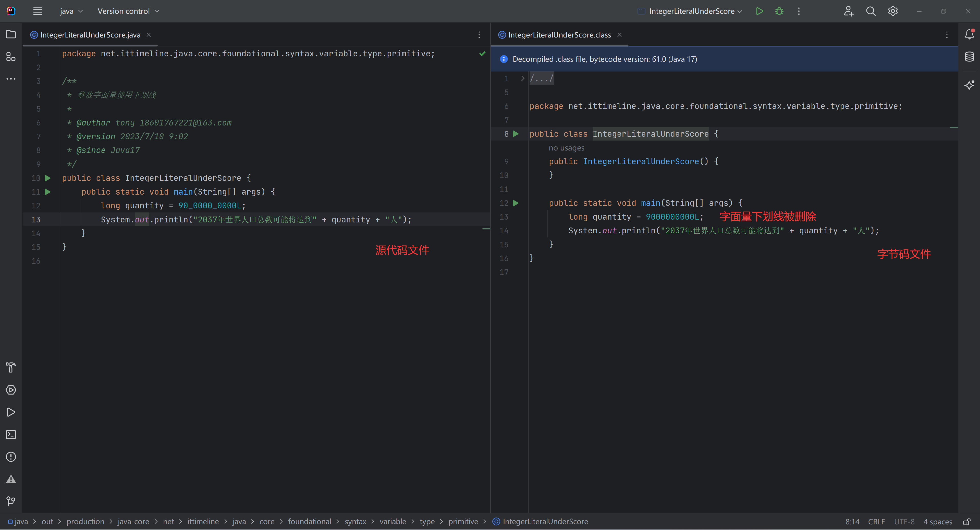The width and height of the screenshot is (980, 530).
Task: Click breadcrumb 'variable'
Action: [393, 522]
